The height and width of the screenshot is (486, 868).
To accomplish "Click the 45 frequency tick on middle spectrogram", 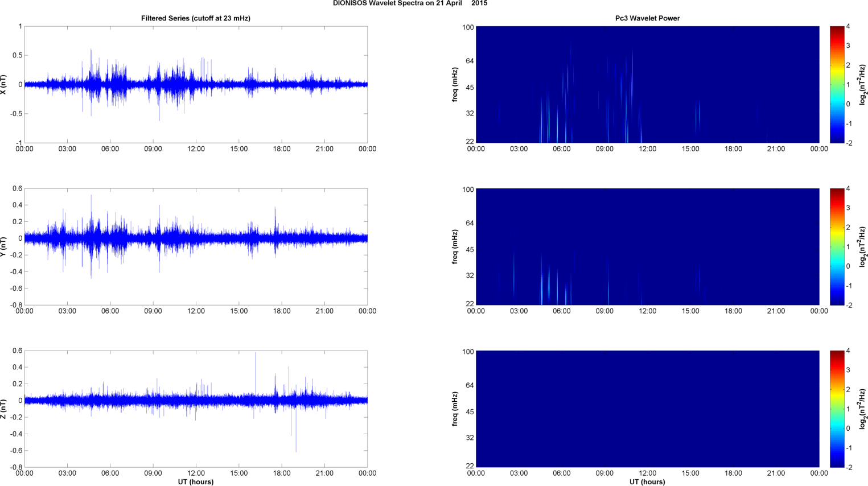I will pyautogui.click(x=469, y=250).
